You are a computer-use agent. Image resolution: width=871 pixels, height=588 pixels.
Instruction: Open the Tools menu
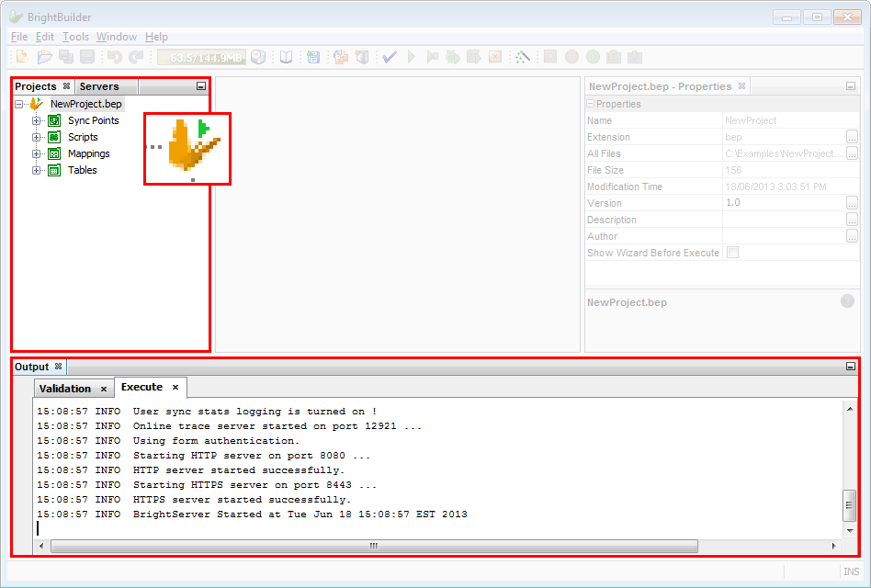(x=75, y=37)
